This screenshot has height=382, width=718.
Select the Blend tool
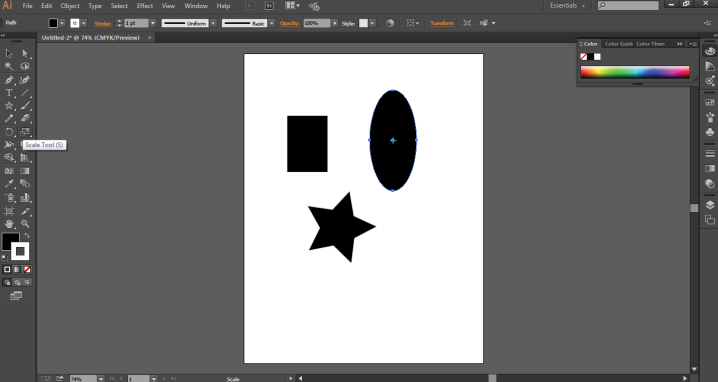[25, 184]
